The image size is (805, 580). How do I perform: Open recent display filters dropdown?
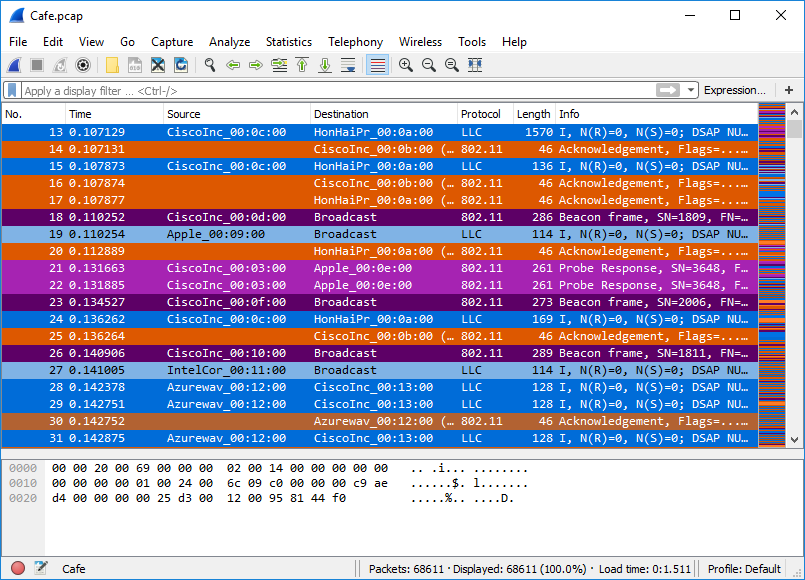click(x=691, y=90)
